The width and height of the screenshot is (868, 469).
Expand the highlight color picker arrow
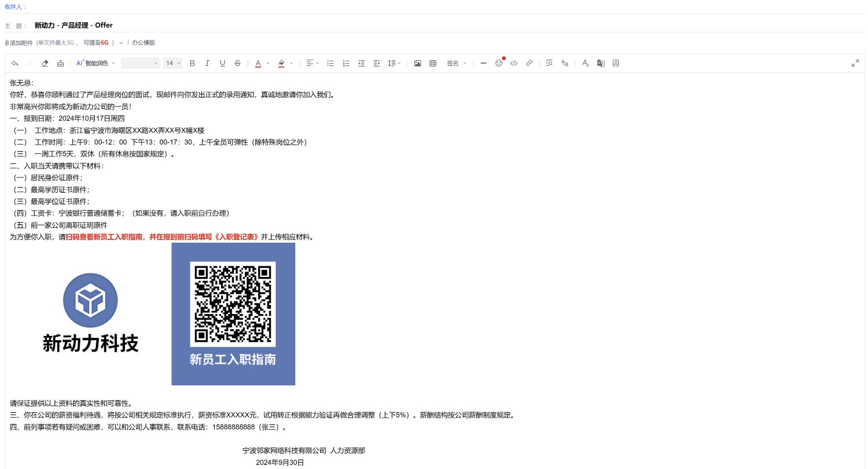pos(291,63)
